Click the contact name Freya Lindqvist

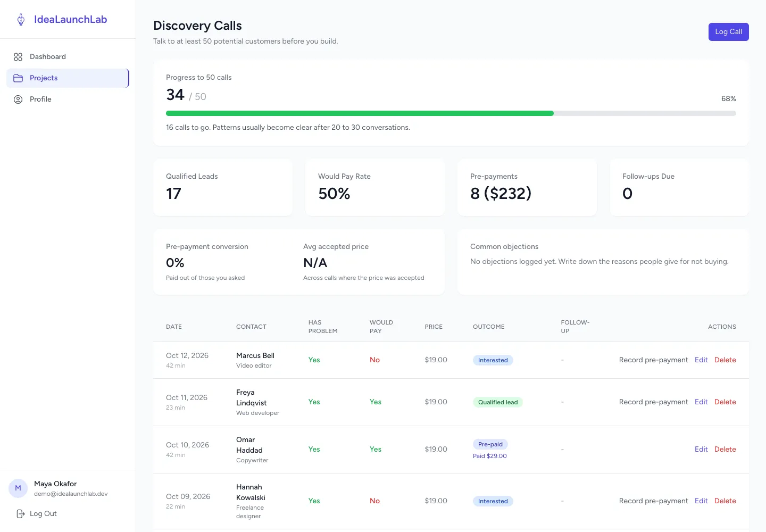[251, 398]
